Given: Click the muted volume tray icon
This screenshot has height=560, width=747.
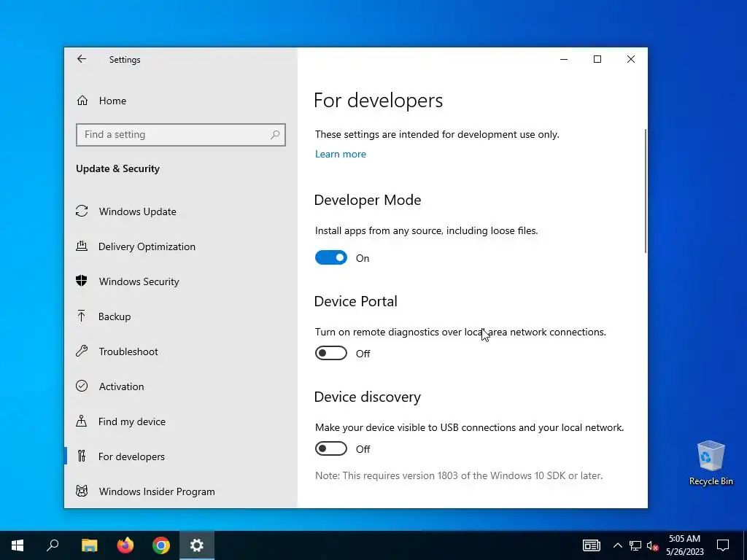Looking at the screenshot, I should [653, 545].
